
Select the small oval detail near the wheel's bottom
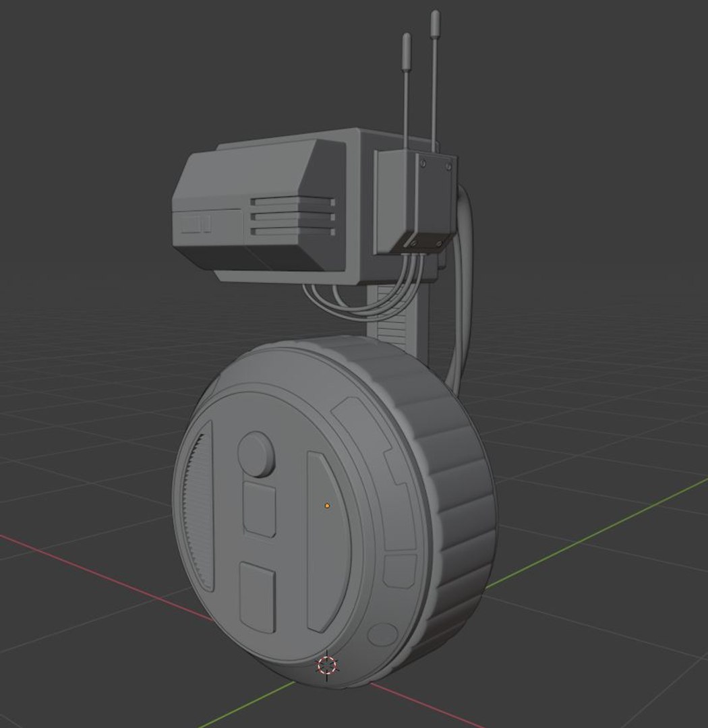point(383,635)
